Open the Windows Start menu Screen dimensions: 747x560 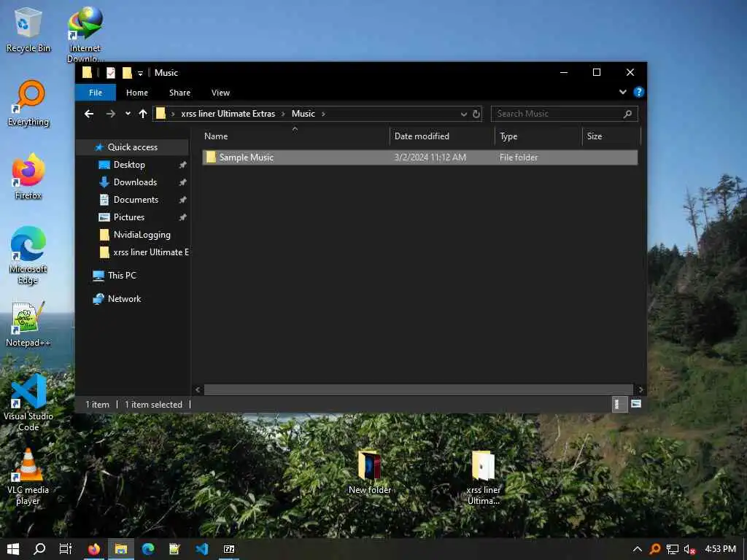pyautogui.click(x=13, y=549)
